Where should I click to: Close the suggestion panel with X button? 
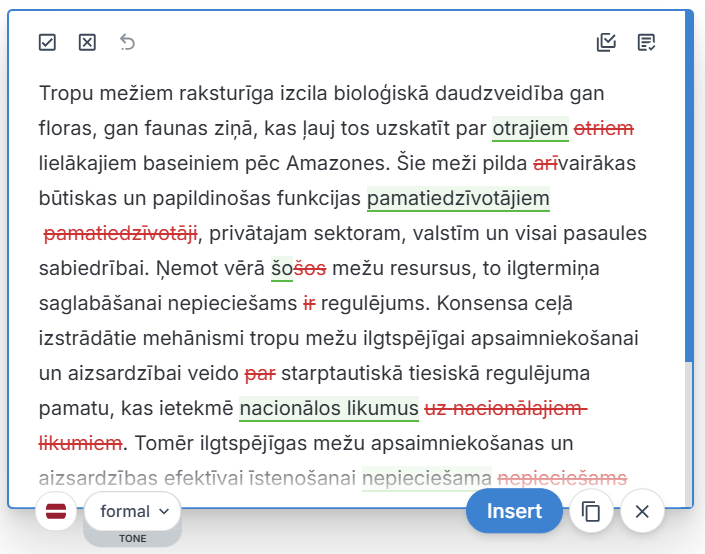coord(642,512)
